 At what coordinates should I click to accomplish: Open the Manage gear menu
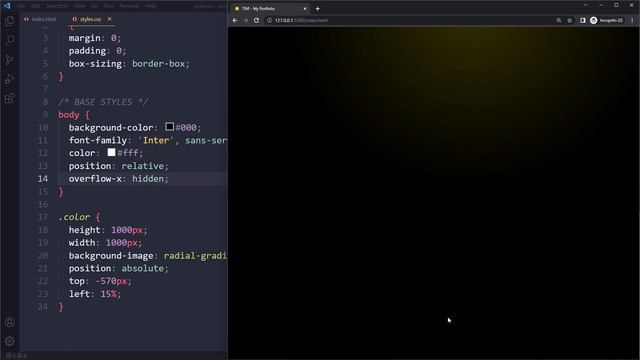tap(9, 341)
